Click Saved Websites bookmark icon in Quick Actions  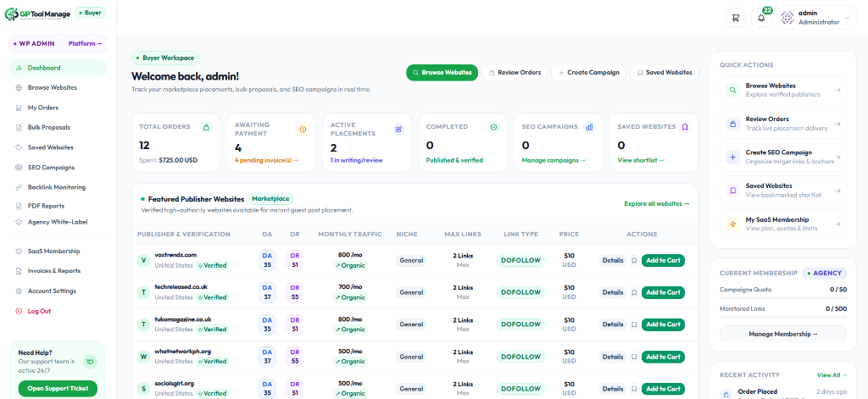[733, 191]
